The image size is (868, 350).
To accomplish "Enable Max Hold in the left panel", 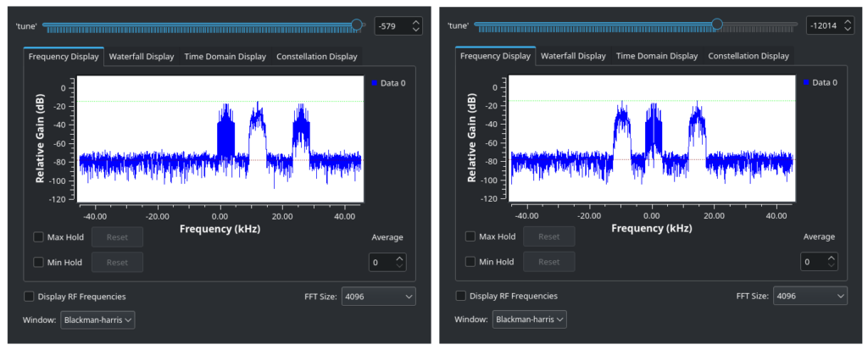I will click(38, 237).
